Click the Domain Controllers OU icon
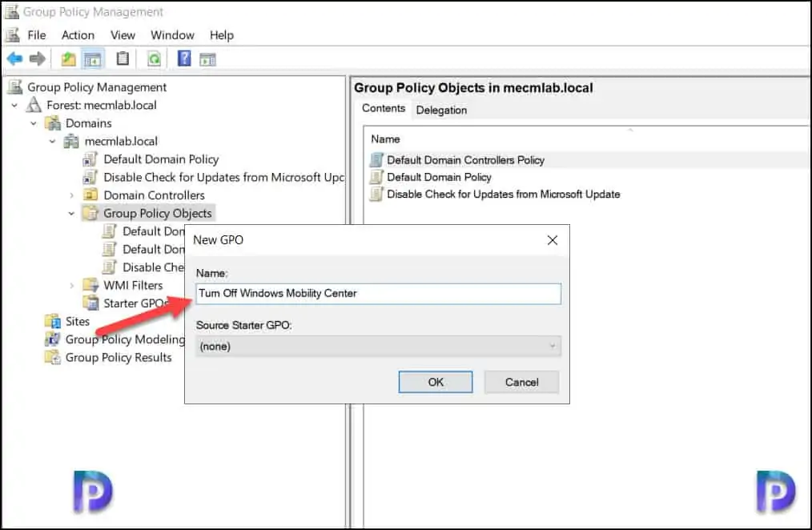 (90, 195)
